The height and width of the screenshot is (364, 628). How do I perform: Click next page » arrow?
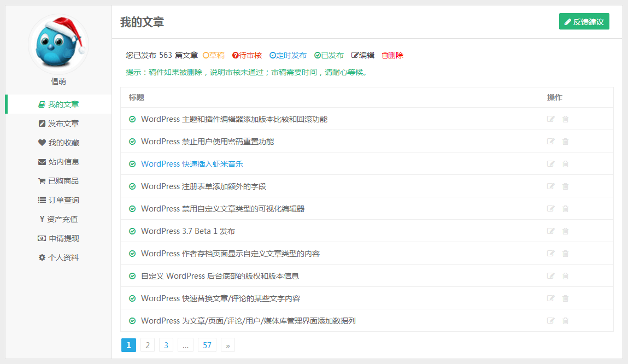click(x=227, y=345)
